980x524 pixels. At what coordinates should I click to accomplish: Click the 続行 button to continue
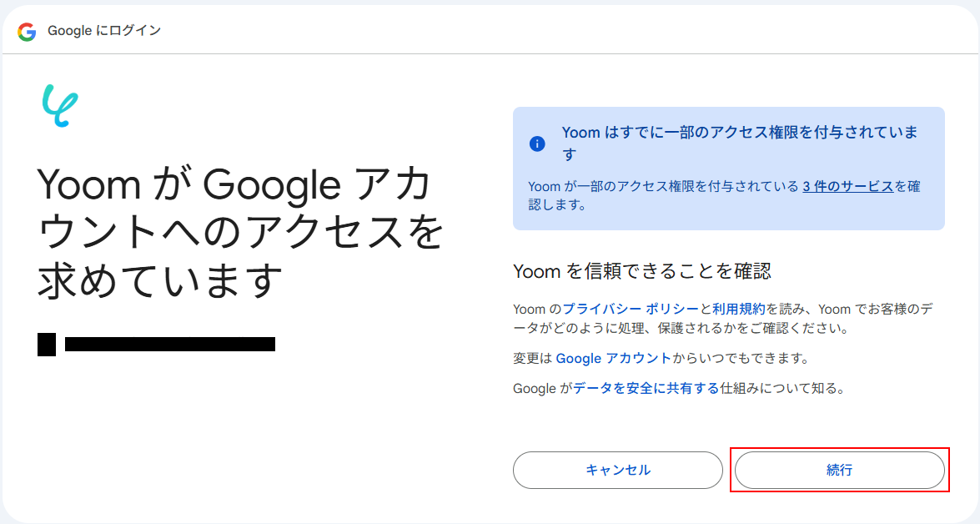[839, 471]
